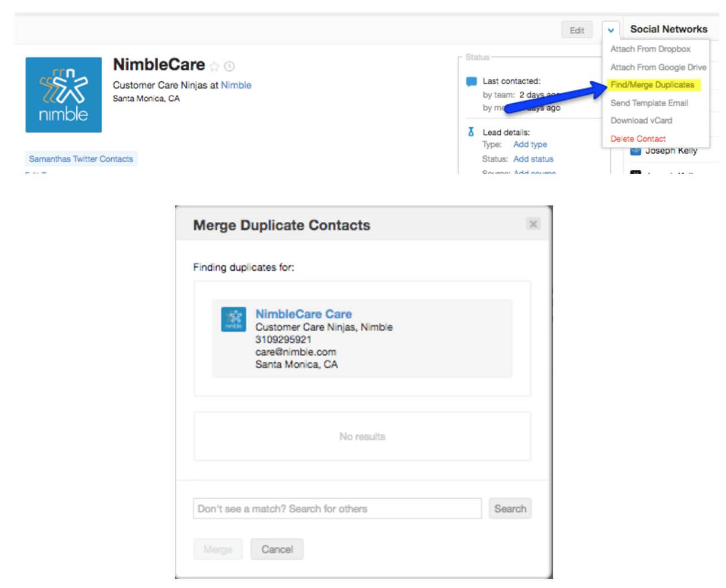Screen dimensions: 726x588
Task: Click the icon beside Joseph Kelly
Action: (x=636, y=151)
